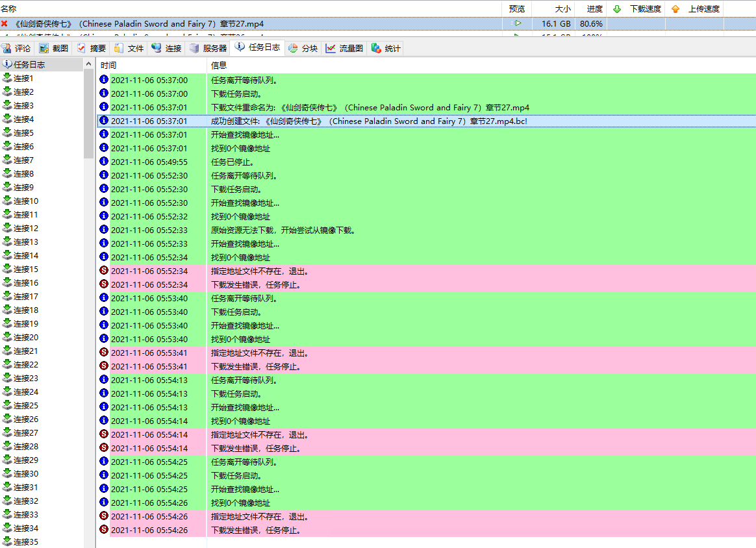This screenshot has width=756, height=548.
Task: Click the green download speed arrow icon
Action: click(617, 8)
